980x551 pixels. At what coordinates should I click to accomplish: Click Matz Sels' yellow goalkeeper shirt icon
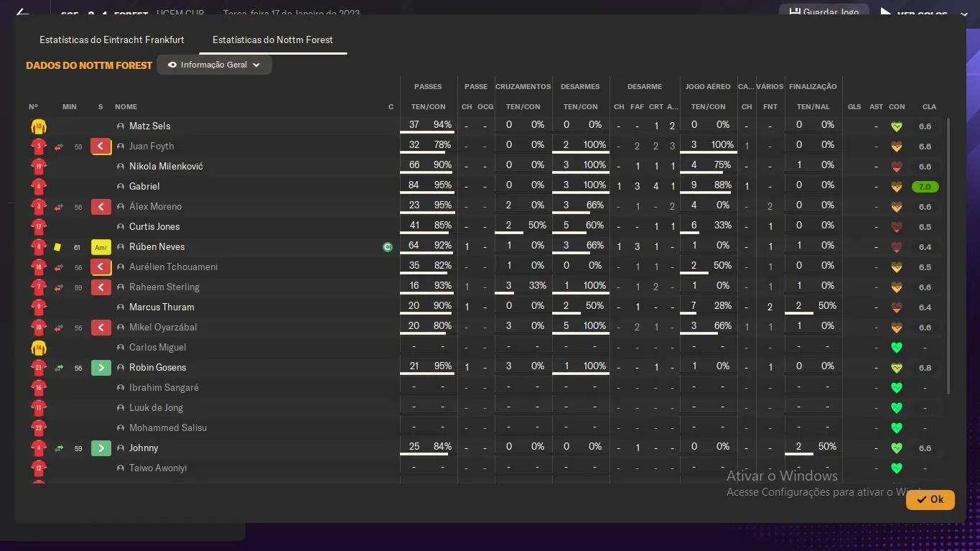click(x=38, y=126)
